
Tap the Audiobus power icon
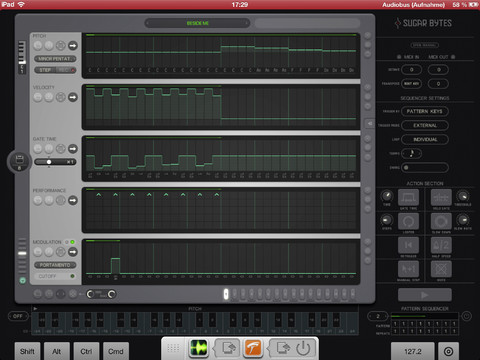[303, 348]
